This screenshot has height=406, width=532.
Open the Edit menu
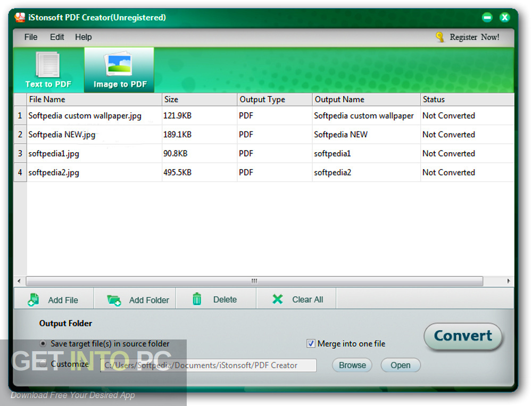tap(57, 37)
